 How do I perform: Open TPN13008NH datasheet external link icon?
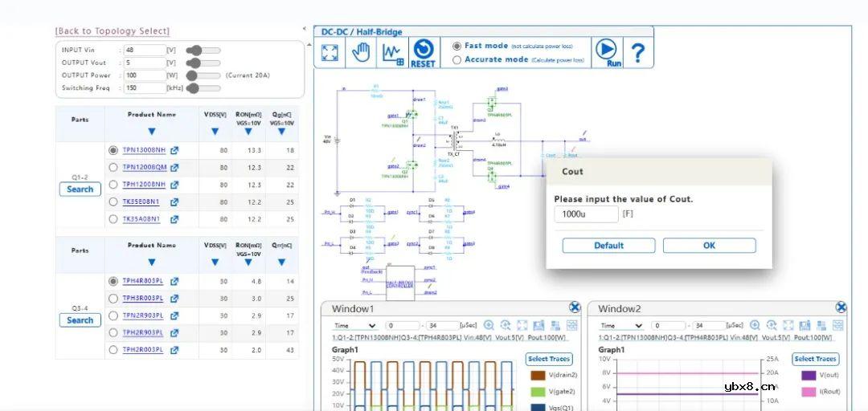coord(174,150)
